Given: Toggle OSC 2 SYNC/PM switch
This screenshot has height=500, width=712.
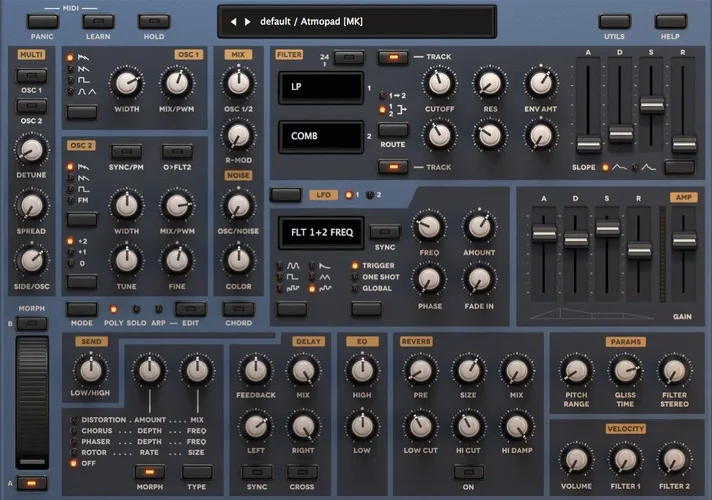Looking at the screenshot, I should point(126,152).
